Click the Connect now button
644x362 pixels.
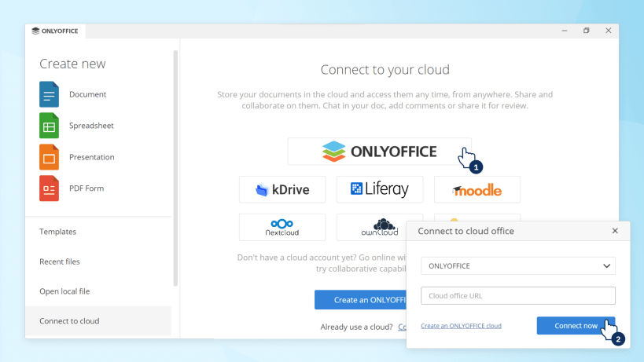coord(576,326)
